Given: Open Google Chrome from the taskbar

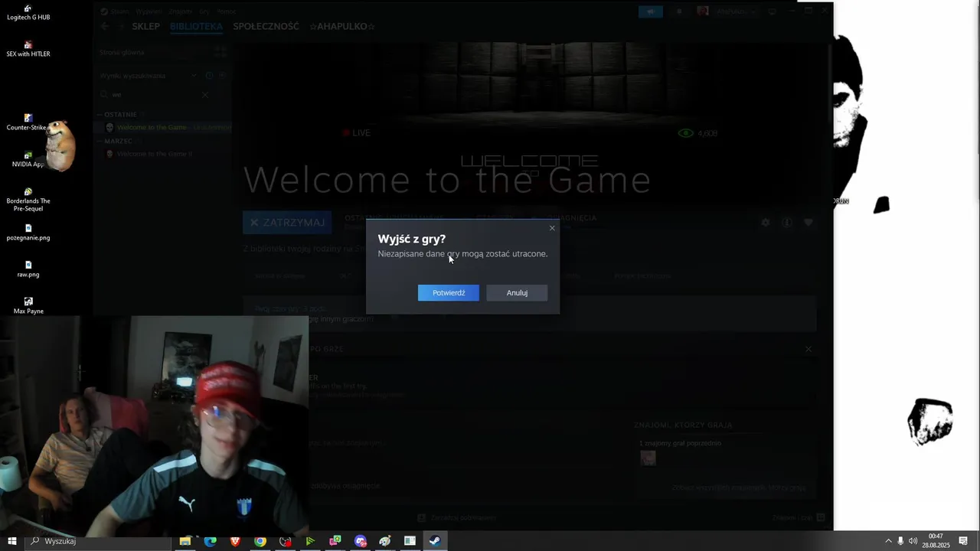Looking at the screenshot, I should (260, 541).
